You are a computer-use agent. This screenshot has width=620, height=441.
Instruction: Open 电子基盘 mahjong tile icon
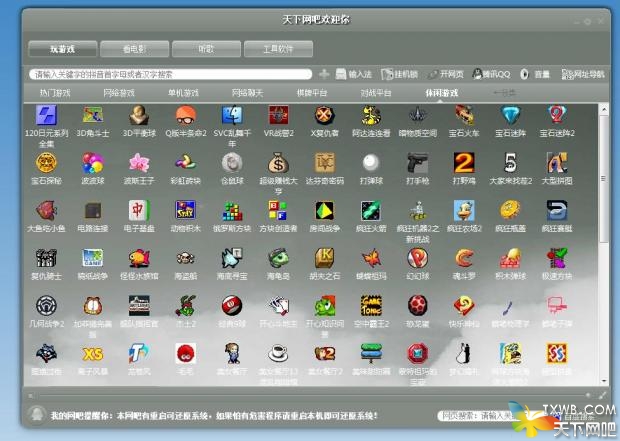click(x=139, y=210)
